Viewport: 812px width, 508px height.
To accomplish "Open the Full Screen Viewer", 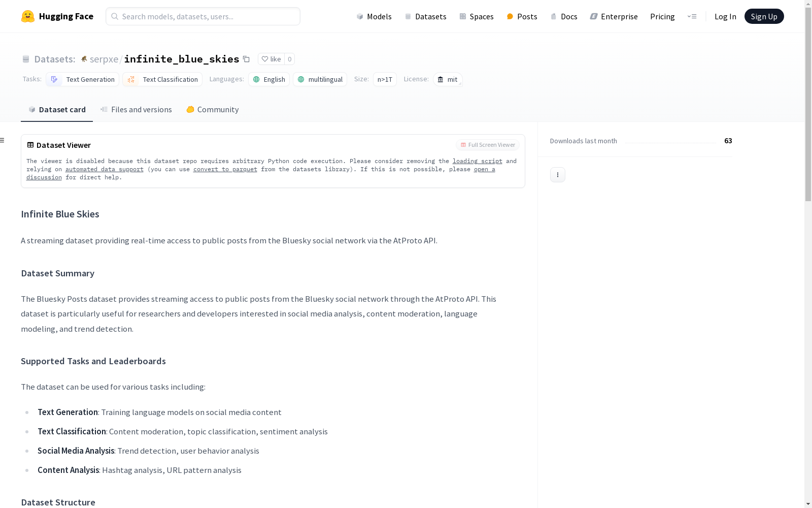I will [488, 145].
